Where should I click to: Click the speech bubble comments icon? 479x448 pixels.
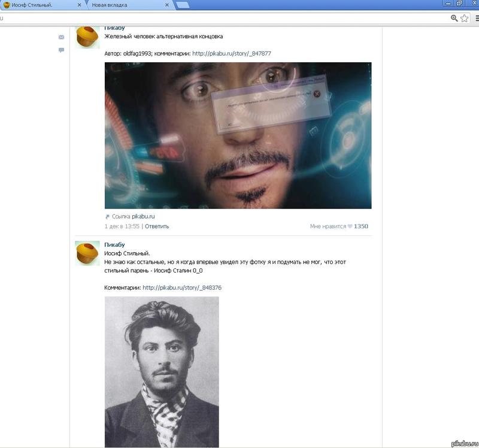tap(61, 50)
